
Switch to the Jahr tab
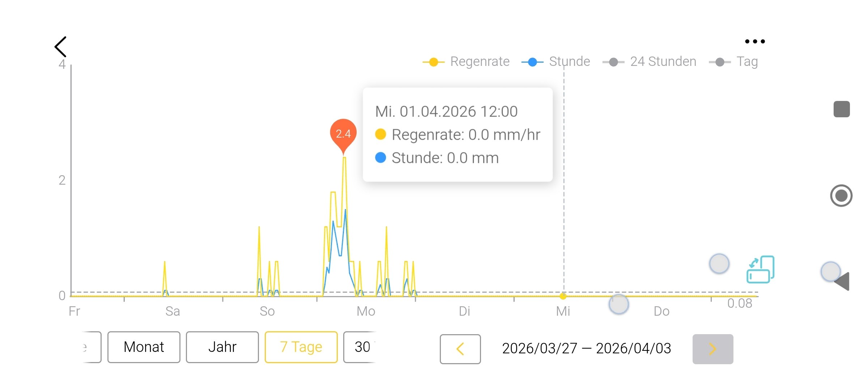[222, 347]
